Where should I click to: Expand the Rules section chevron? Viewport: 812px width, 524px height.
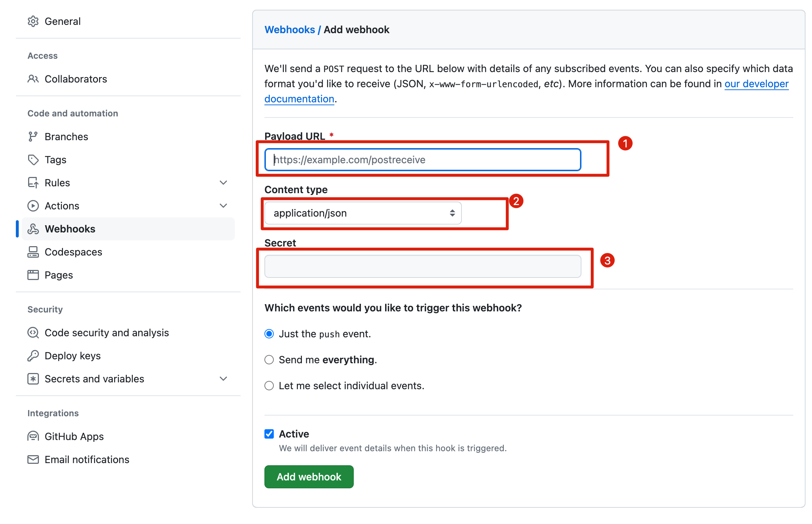click(223, 183)
